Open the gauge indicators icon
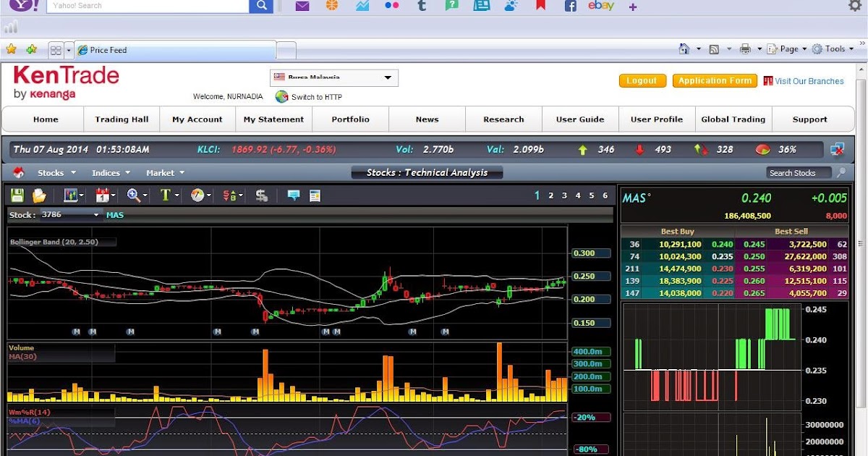The image size is (868, 456). 197,195
